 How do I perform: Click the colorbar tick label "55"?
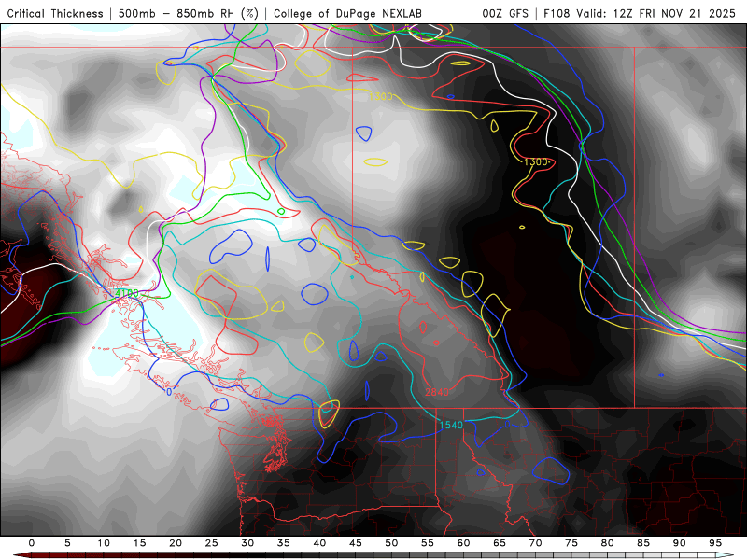tap(428, 543)
